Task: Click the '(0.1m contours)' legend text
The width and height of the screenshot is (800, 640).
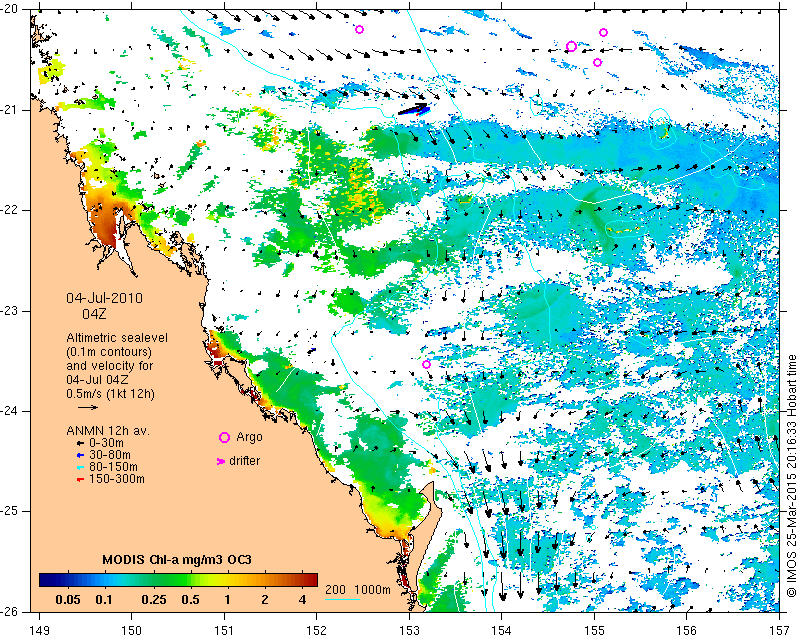Action: pyautogui.click(x=109, y=352)
